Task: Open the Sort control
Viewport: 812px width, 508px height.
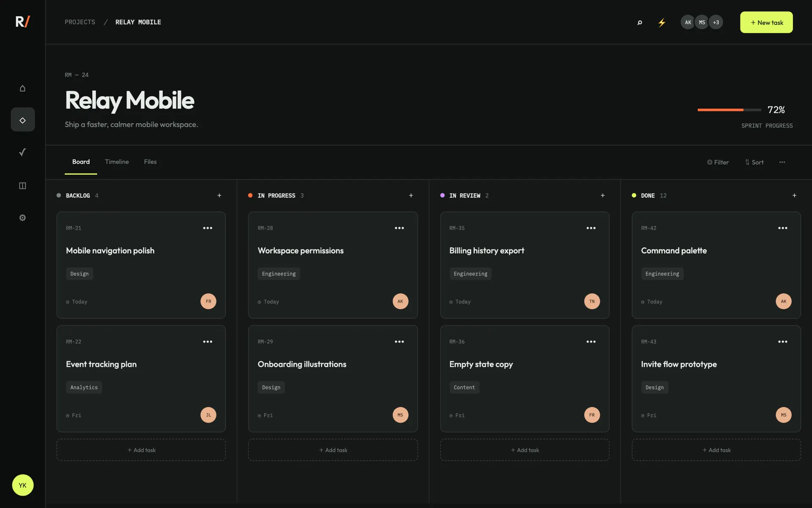Action: click(x=754, y=162)
